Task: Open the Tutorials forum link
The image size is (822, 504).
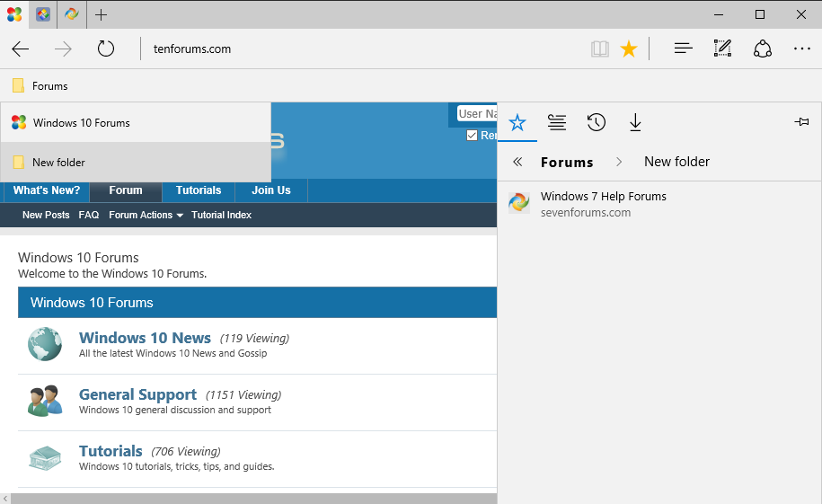Action: [110, 451]
